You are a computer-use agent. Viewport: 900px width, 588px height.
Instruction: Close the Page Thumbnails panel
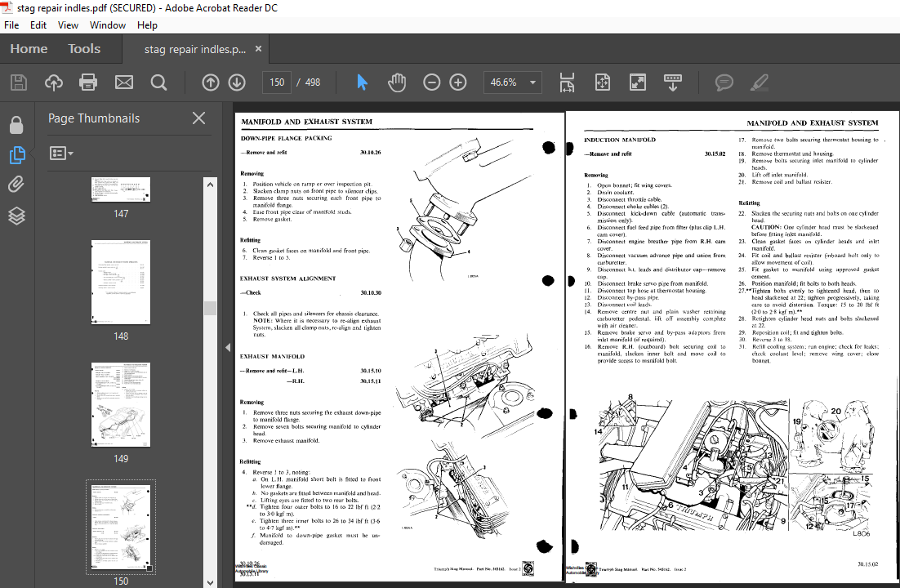click(x=198, y=118)
